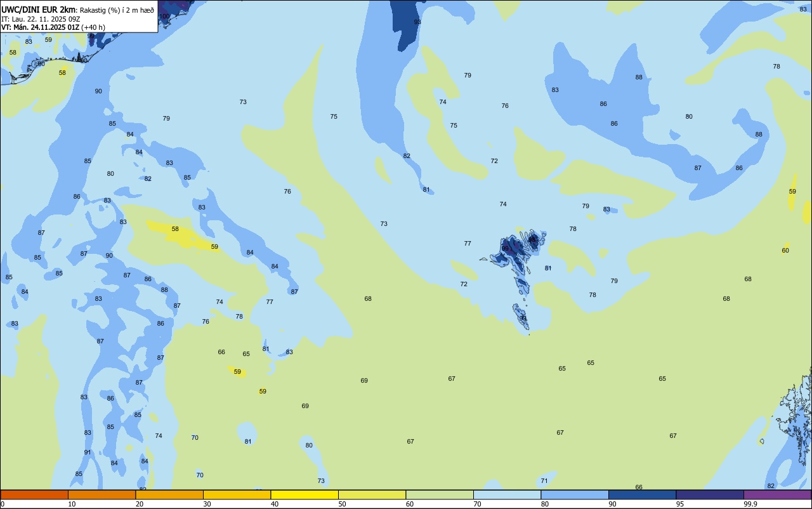Click the '(+40 h)' forecast offset text

[x=93, y=27]
